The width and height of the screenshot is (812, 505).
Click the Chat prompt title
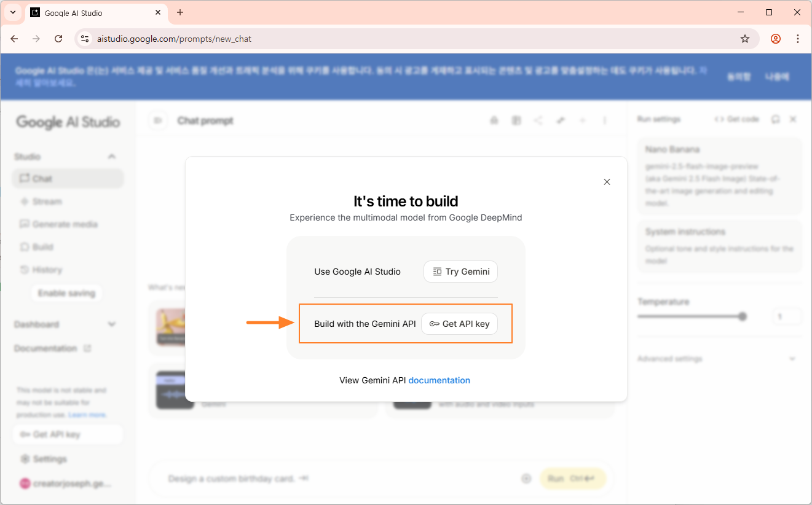click(x=205, y=121)
